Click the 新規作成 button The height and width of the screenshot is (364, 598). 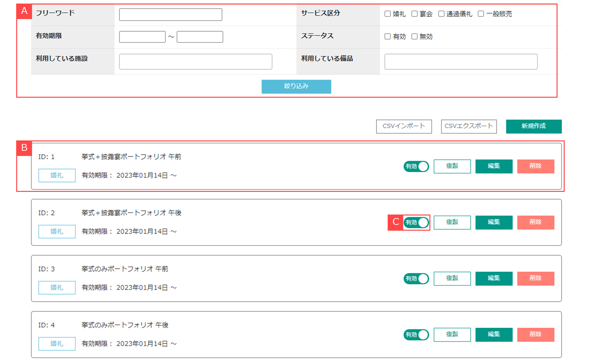[x=534, y=126]
